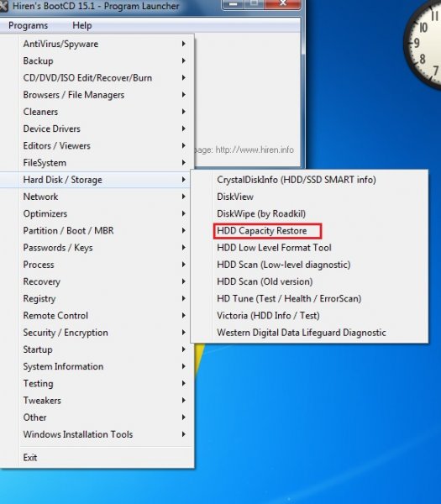441x504 pixels.
Task: Open the Recovery submenu
Action: pyautogui.click(x=97, y=282)
